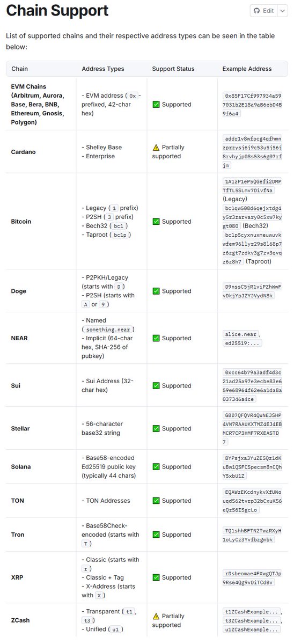The height and width of the screenshot is (644, 294).
Task: Click the Support Status column header
Action: (x=173, y=69)
